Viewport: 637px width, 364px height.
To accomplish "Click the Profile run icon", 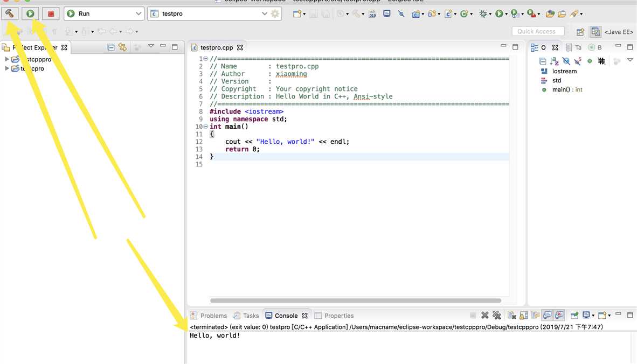I will pos(515,14).
